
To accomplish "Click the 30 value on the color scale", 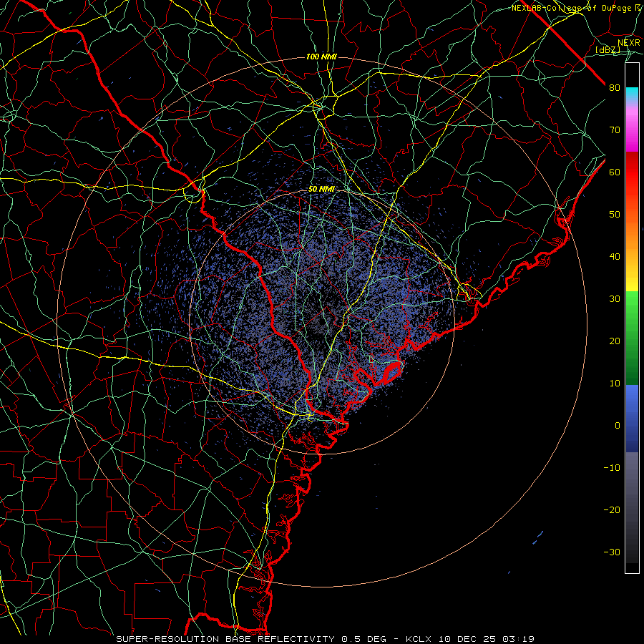I will [615, 299].
